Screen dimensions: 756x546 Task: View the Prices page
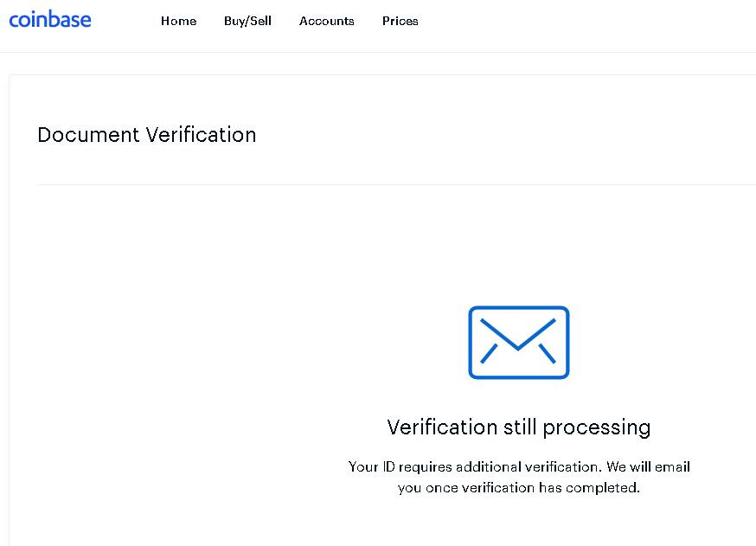400,21
